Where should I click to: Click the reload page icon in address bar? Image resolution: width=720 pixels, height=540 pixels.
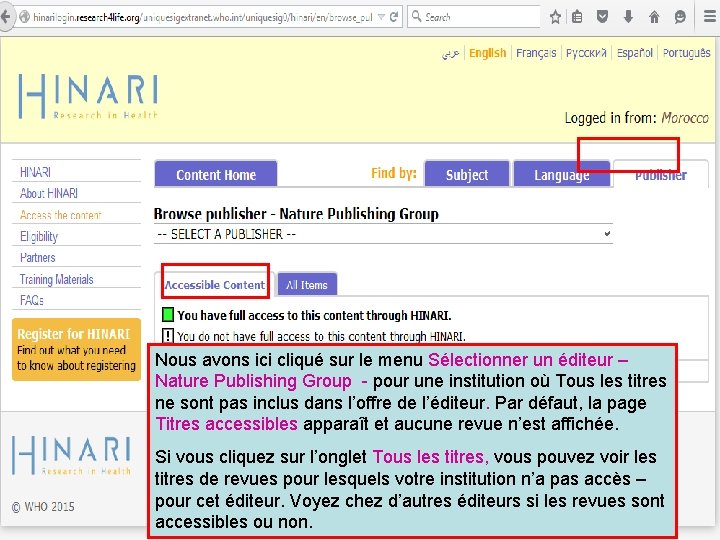coord(394,17)
